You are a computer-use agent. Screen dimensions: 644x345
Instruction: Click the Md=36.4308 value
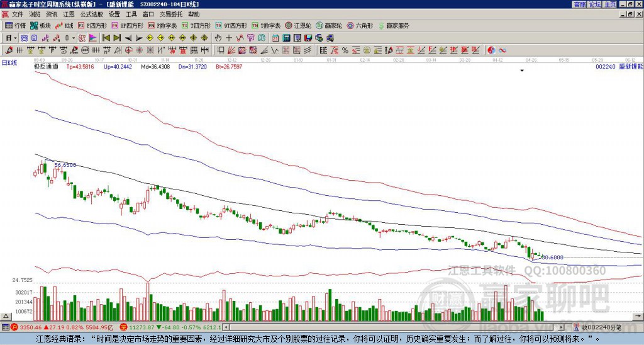pyautogui.click(x=155, y=66)
